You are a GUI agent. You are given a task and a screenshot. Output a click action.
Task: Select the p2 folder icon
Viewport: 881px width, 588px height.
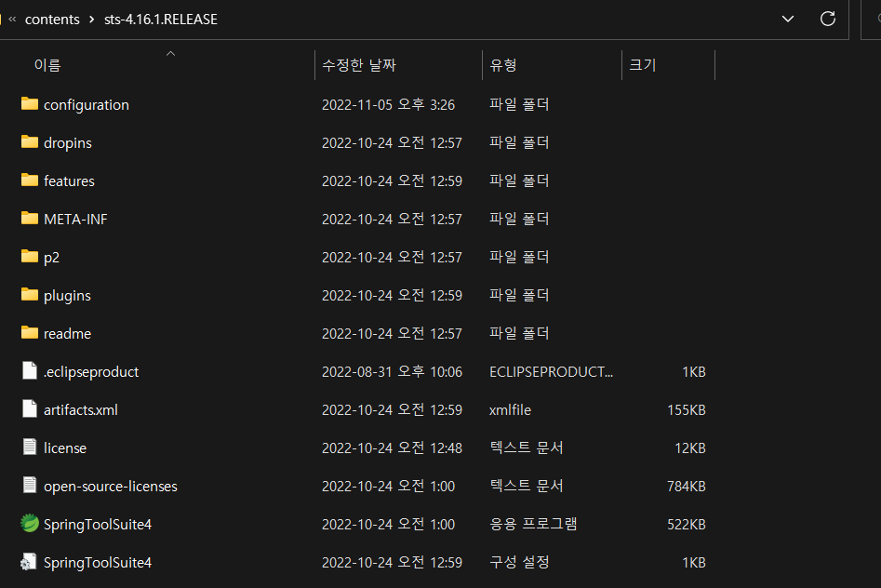coord(29,257)
